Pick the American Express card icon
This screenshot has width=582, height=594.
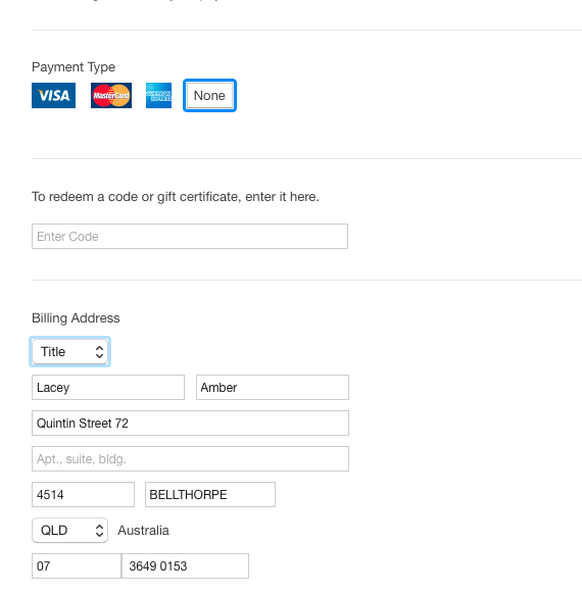point(159,95)
